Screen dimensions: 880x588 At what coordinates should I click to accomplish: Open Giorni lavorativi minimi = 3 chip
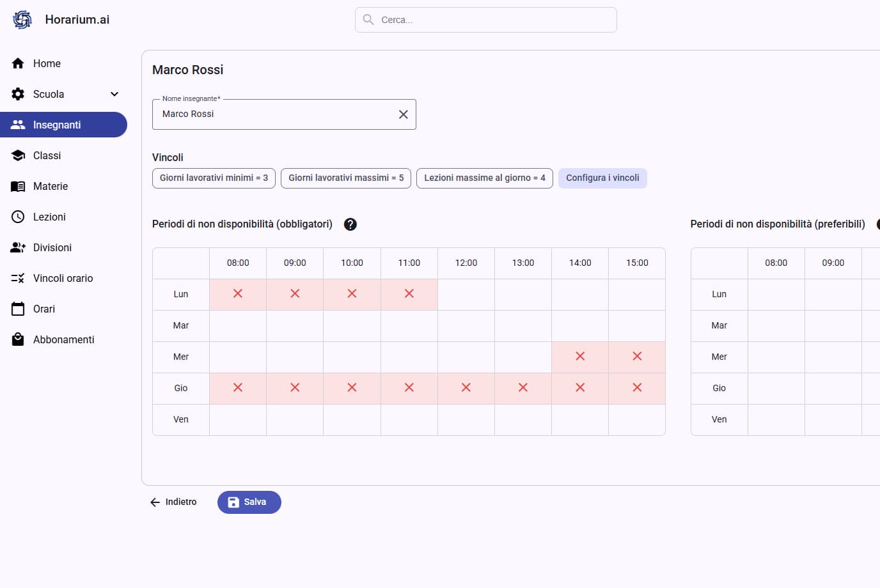tap(214, 178)
